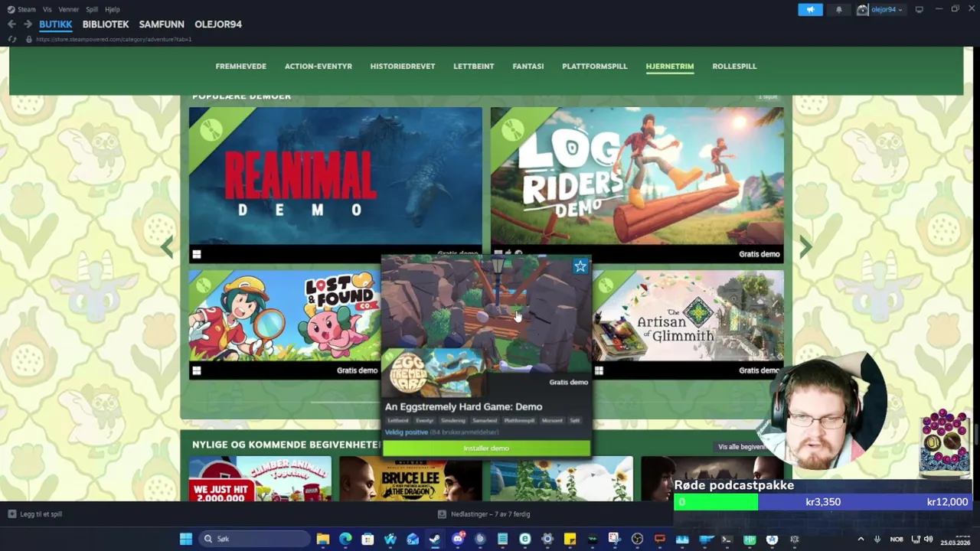
Task: Open the Spill menu
Action: 92,9
